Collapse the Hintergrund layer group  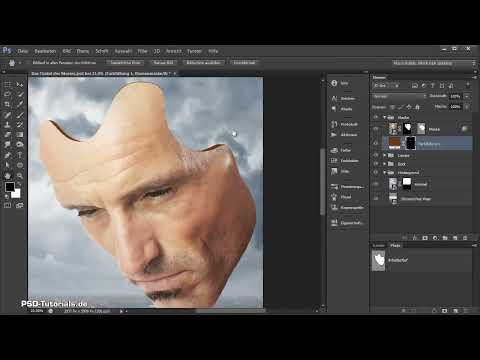tap(384, 173)
